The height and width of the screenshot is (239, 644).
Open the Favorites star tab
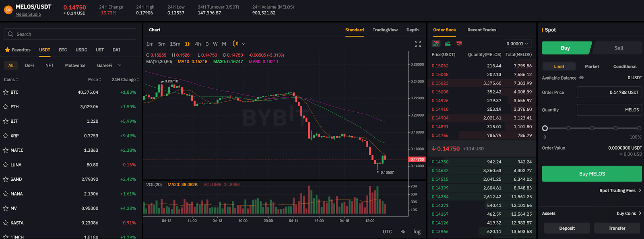coord(17,50)
